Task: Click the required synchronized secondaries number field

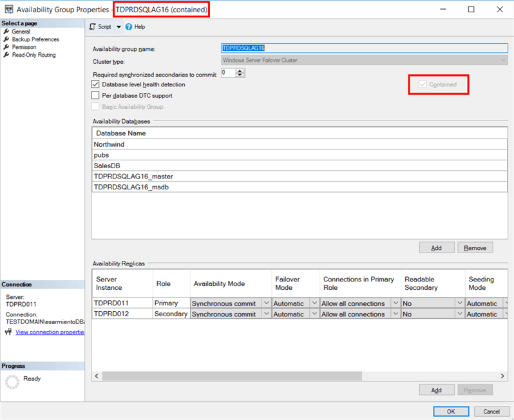Action: 229,73
